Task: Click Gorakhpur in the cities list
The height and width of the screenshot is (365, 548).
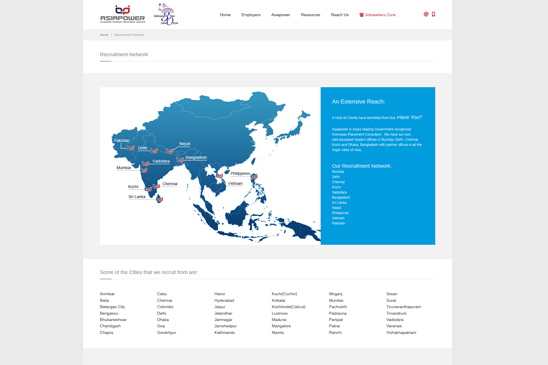Action: (166, 332)
